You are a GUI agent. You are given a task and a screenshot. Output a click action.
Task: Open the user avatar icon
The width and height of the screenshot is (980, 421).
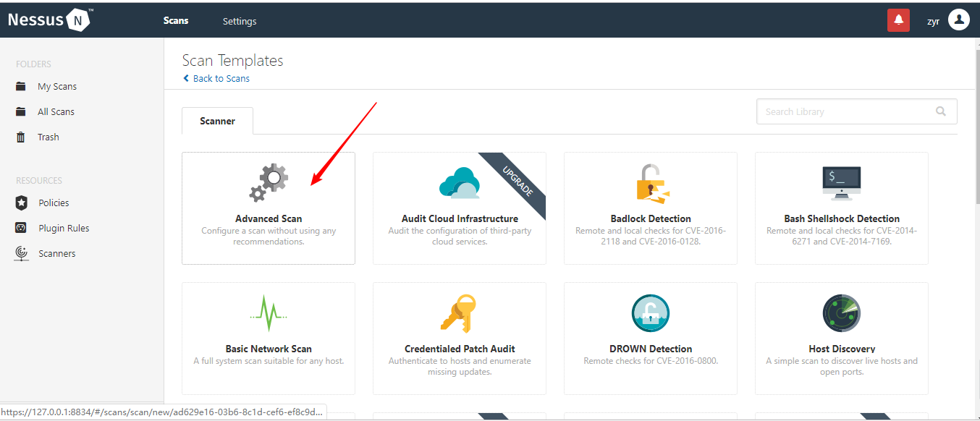tap(958, 20)
